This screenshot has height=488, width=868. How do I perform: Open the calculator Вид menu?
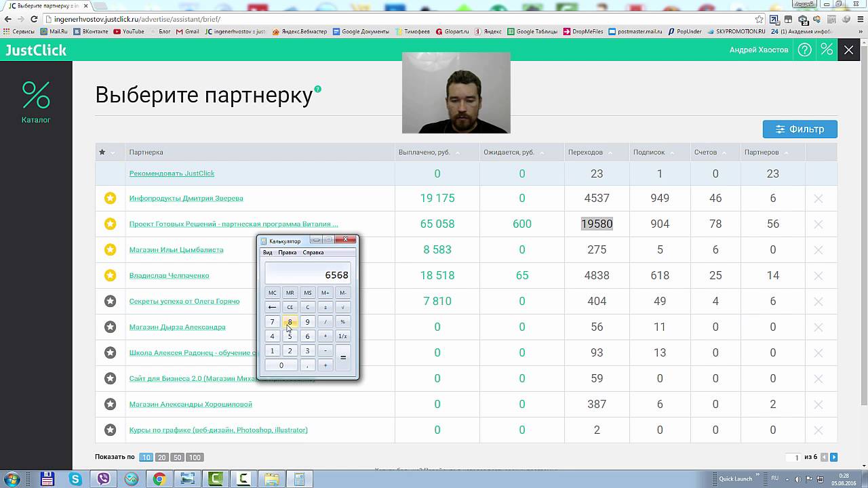(x=268, y=253)
